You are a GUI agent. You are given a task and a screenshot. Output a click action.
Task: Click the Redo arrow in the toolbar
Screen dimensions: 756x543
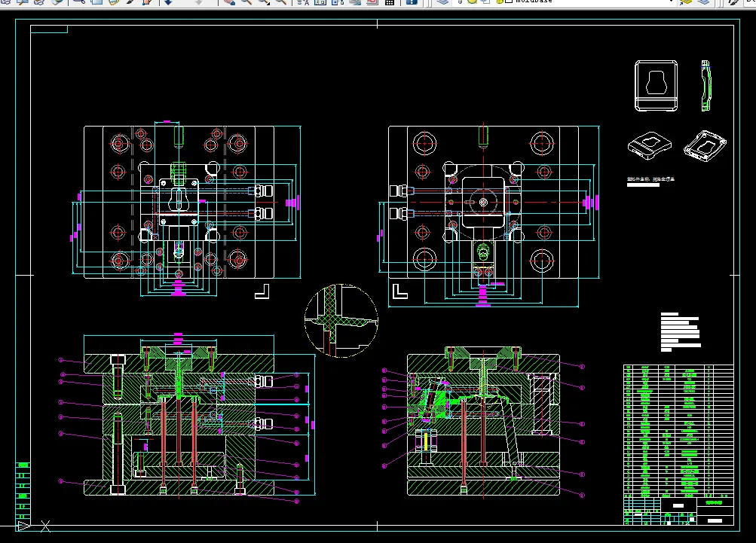point(199,2)
